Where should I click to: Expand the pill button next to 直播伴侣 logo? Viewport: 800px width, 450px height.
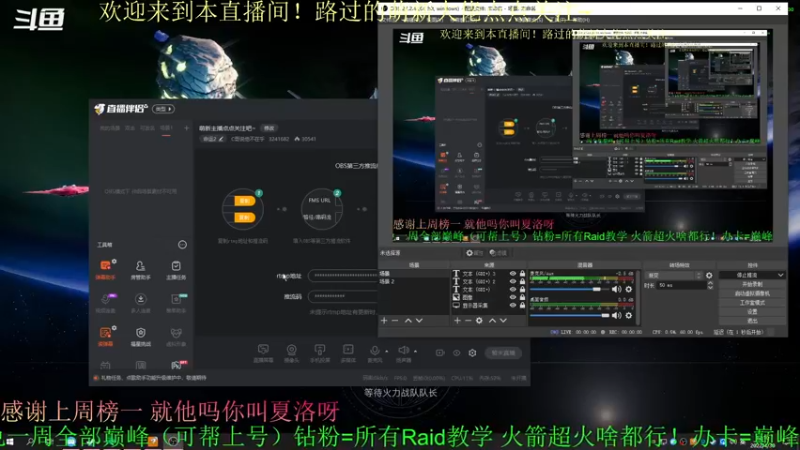(164, 109)
